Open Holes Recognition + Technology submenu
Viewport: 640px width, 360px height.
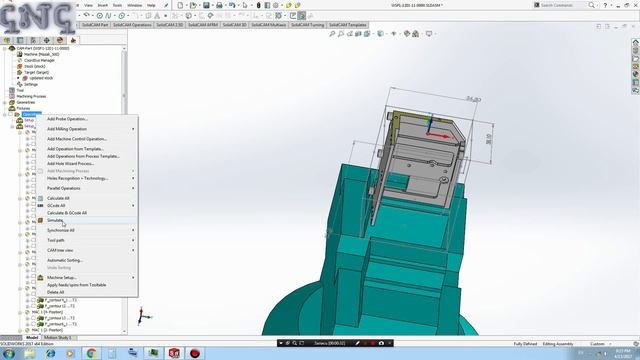point(87,178)
